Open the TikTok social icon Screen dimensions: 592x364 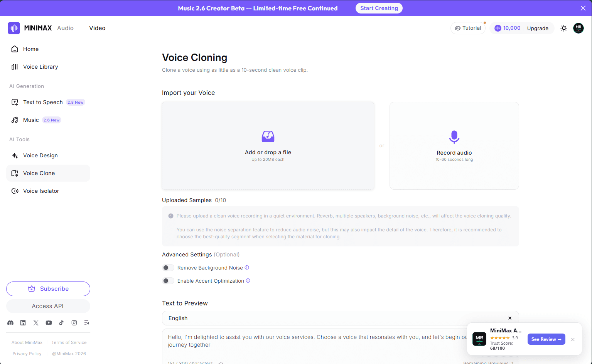(x=61, y=323)
